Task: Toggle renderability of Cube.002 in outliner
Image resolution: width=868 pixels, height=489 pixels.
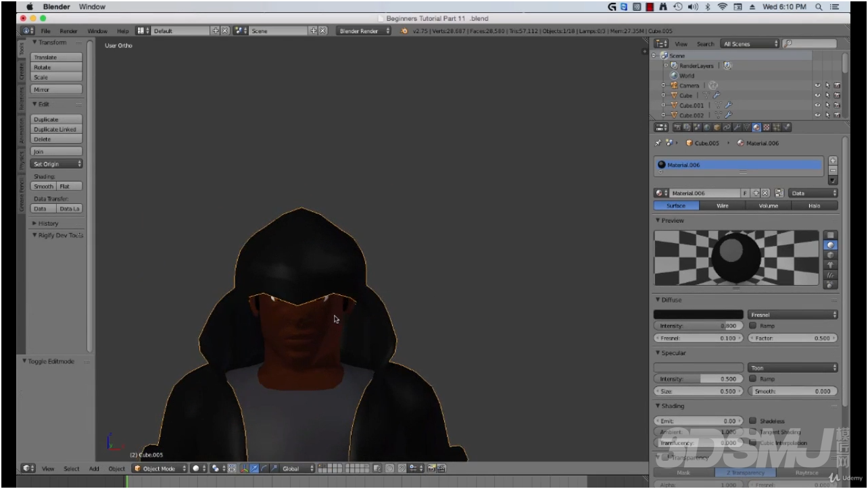Action: pyautogui.click(x=837, y=115)
